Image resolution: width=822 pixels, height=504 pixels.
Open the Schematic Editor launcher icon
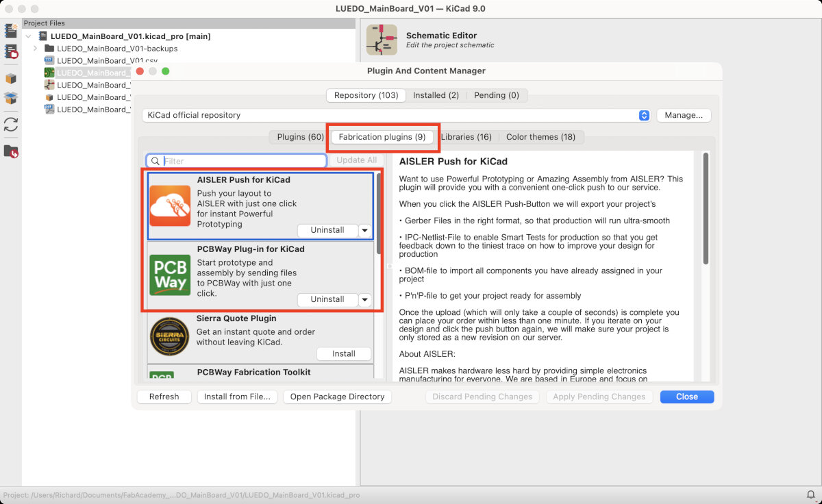click(382, 40)
